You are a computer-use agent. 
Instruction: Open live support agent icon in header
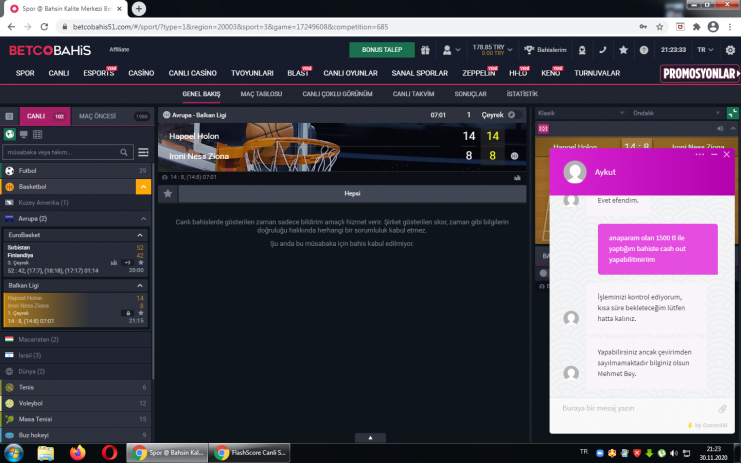(x=582, y=50)
